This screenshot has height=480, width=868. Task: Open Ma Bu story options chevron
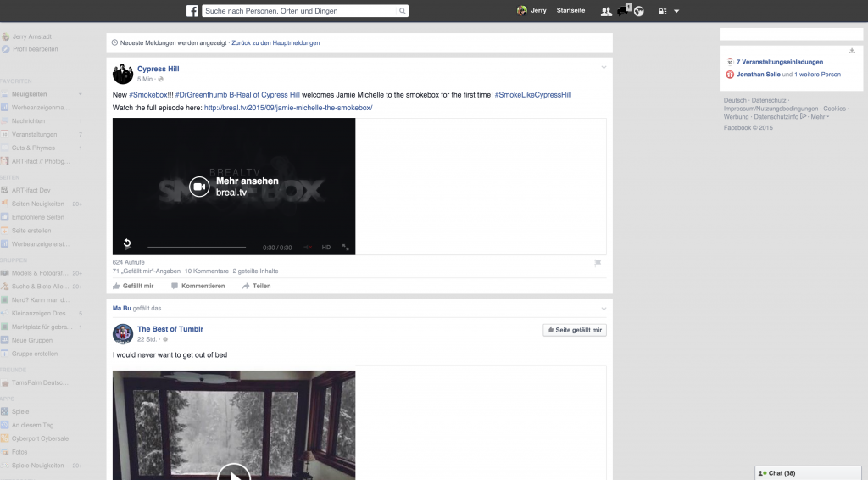click(604, 309)
